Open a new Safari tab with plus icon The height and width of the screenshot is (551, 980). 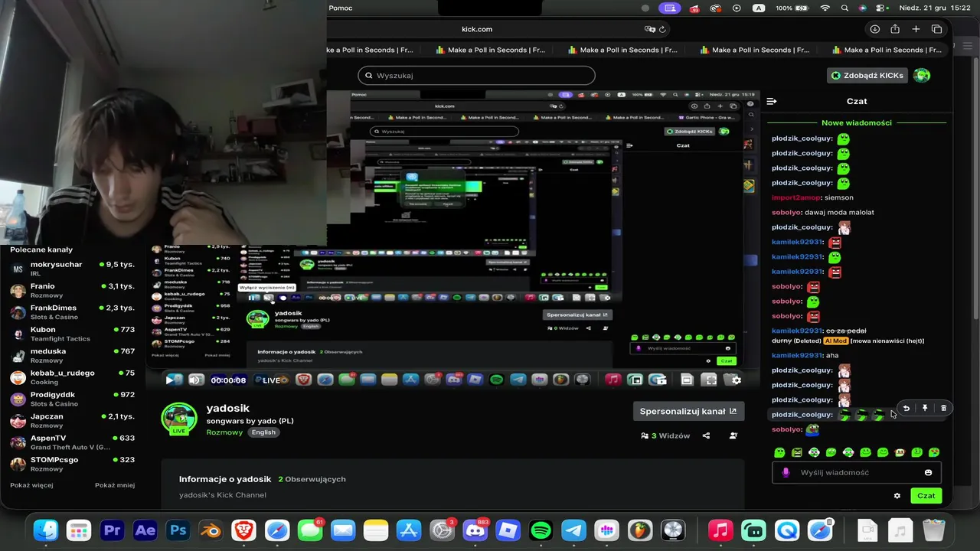click(916, 29)
